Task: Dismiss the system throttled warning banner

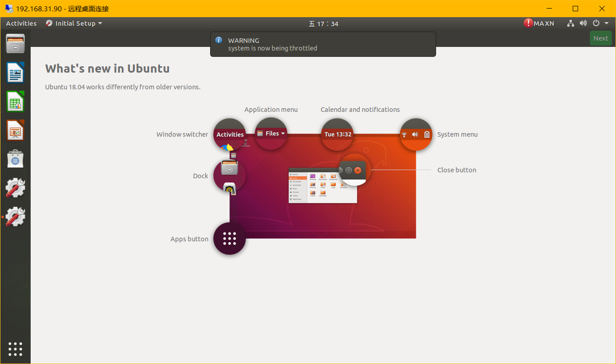Action: pos(322,44)
